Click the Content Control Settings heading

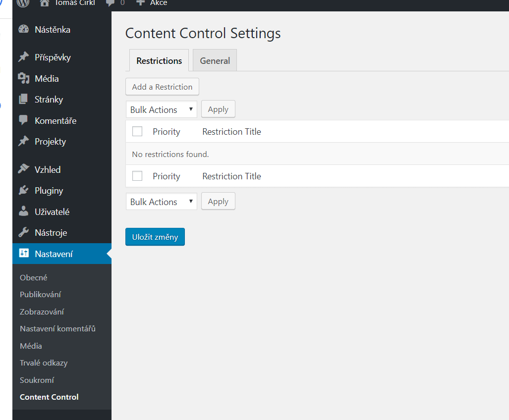[203, 34]
